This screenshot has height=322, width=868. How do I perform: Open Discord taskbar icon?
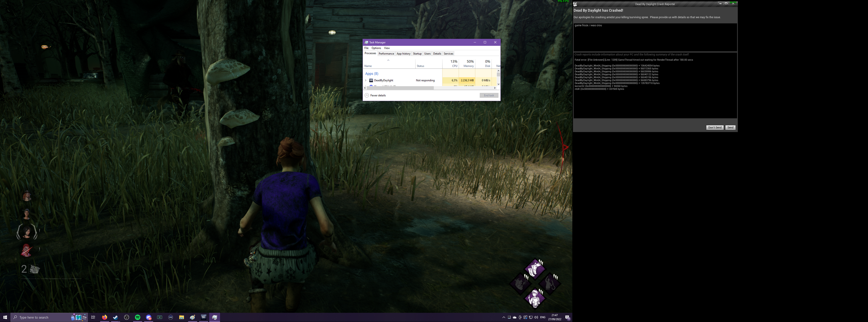coord(149,317)
